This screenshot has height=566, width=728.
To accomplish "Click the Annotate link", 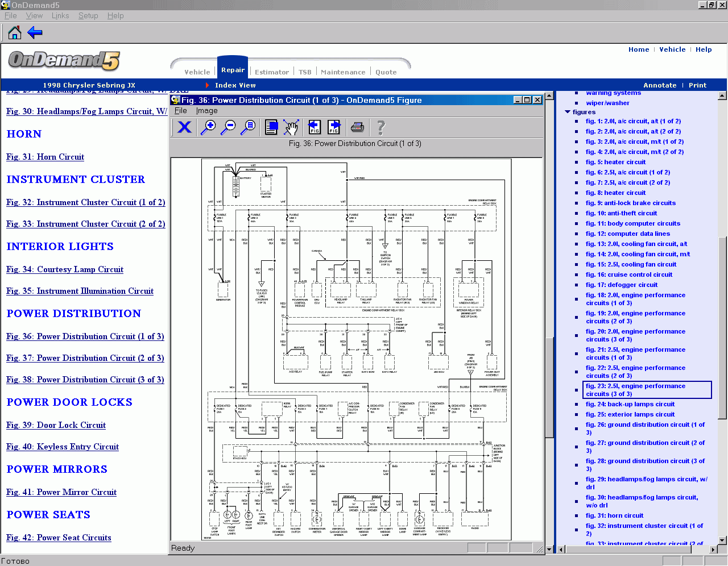I will pos(660,85).
